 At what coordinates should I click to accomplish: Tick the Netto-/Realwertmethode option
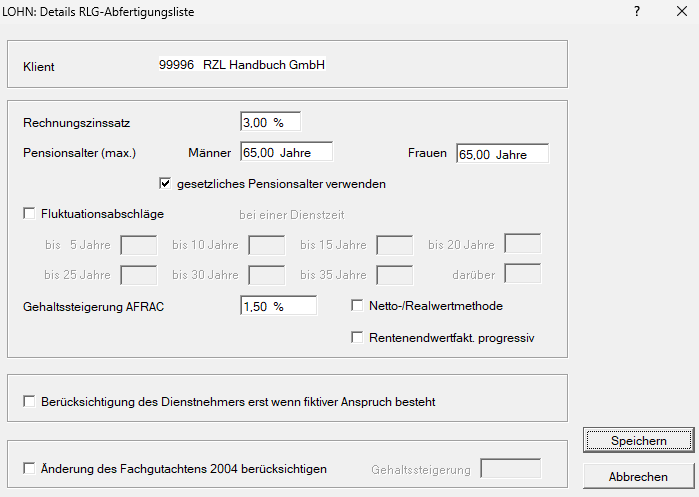[x=358, y=306]
